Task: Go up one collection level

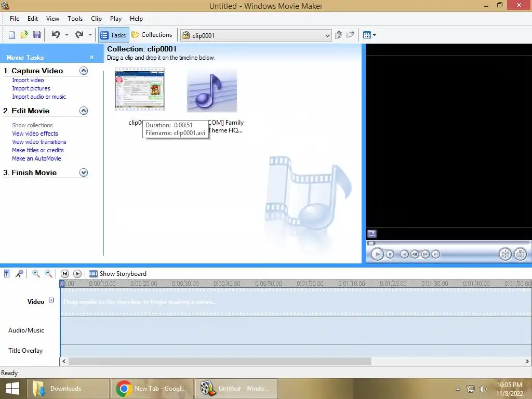Action: [x=338, y=35]
